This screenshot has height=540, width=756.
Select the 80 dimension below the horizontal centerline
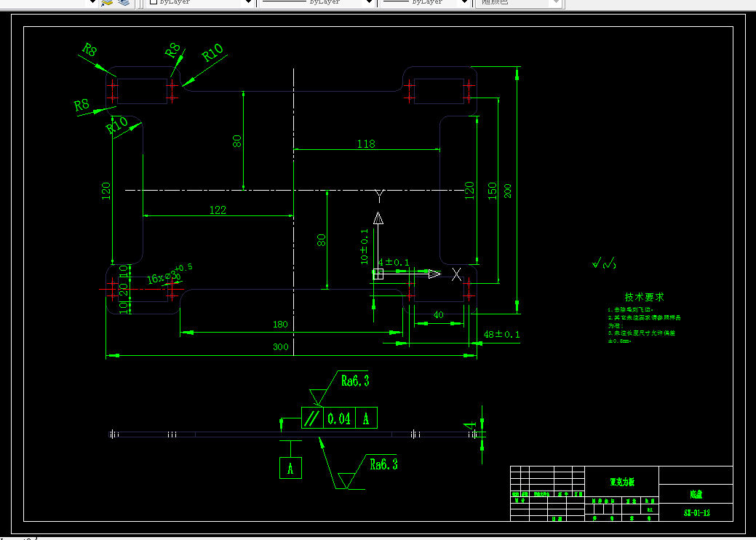pyautogui.click(x=321, y=239)
